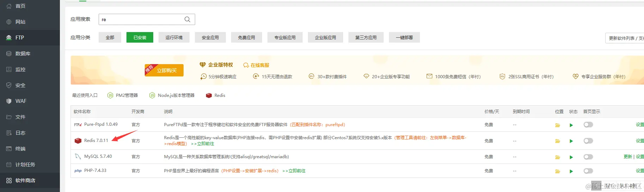Viewport: 644px width, 192px height.
Task: Click the 在线客服 headset icon
Action: [x=246, y=65]
